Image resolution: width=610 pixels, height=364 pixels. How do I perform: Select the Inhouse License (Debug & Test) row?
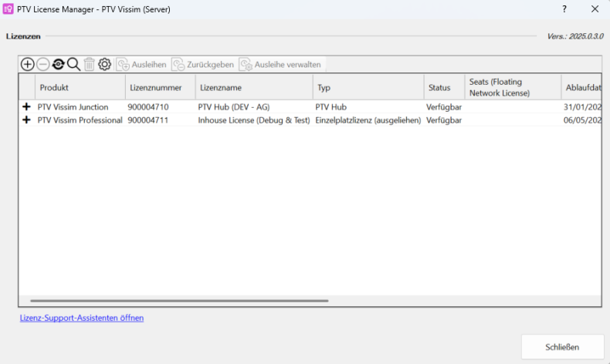pyautogui.click(x=253, y=120)
